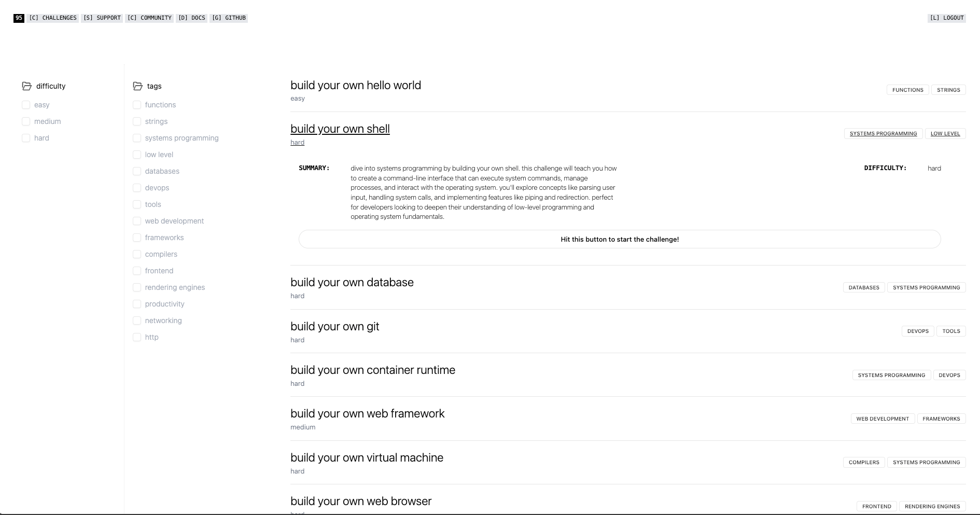Open the GitHub nav link

[229, 18]
